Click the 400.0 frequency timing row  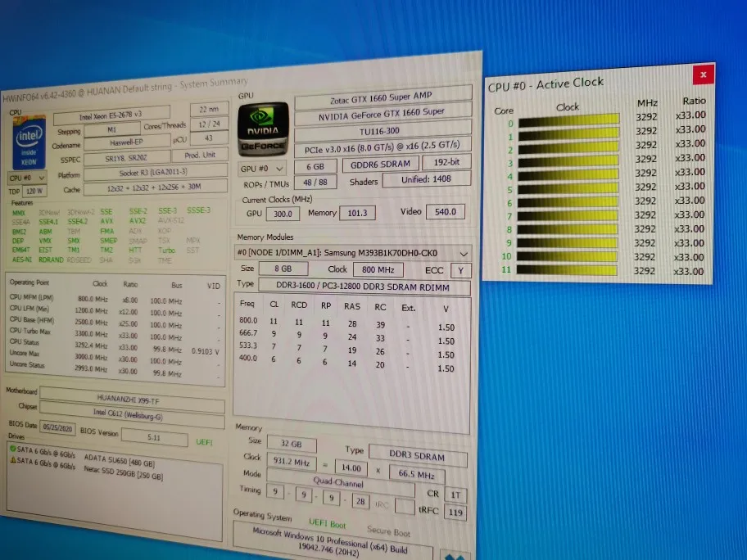tap(348, 363)
